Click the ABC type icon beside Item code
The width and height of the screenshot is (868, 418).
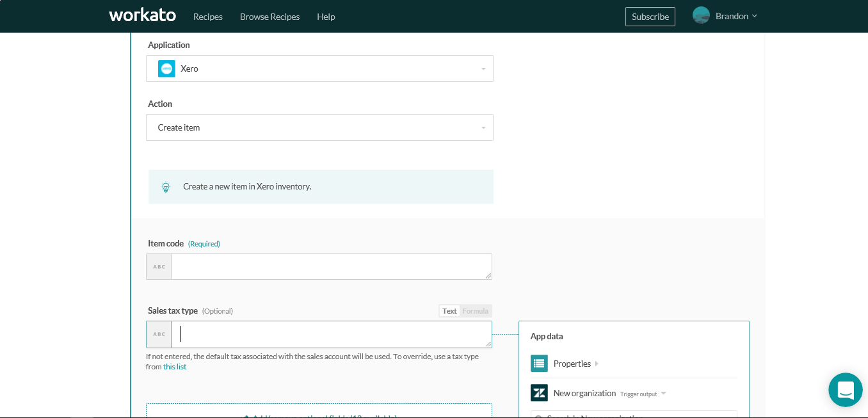coord(159,267)
